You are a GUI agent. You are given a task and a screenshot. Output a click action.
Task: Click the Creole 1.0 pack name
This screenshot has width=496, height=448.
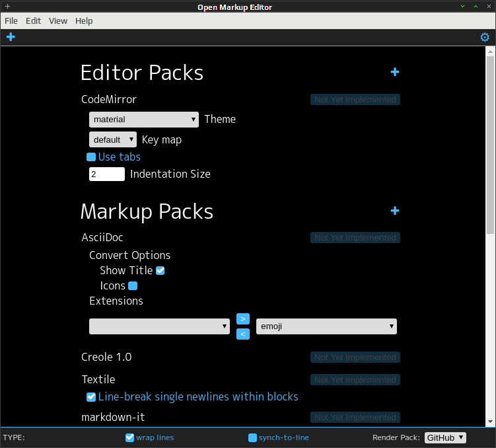[106, 357]
